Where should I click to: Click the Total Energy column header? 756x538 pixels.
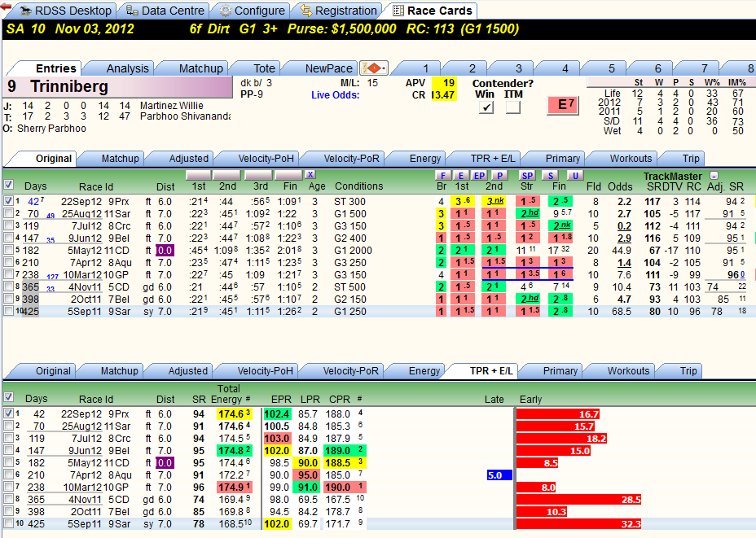[x=227, y=394]
